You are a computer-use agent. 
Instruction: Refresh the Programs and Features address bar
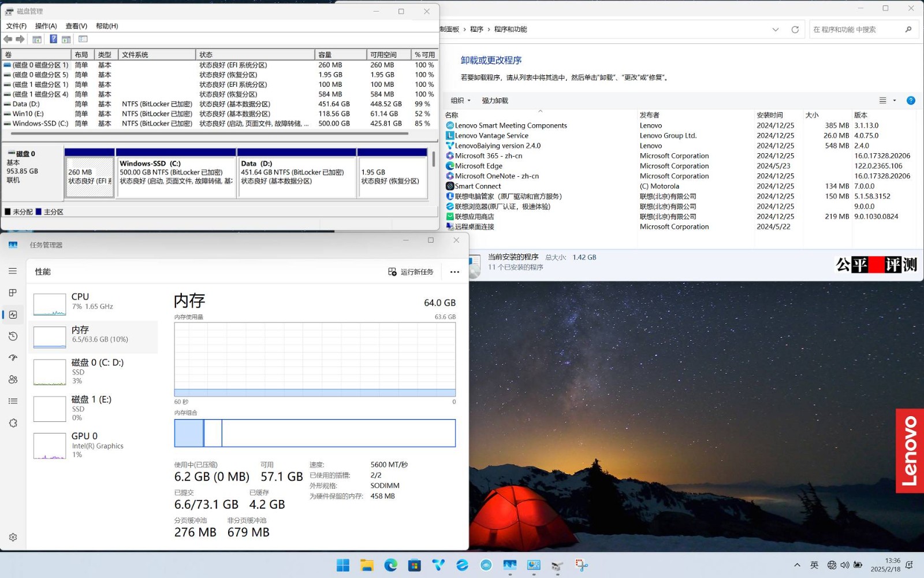795,29
